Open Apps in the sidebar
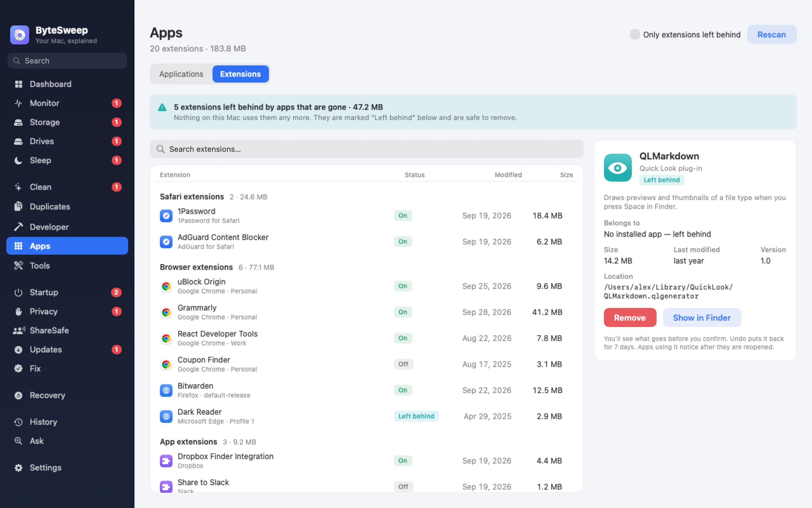The width and height of the screenshot is (812, 508). tap(67, 246)
